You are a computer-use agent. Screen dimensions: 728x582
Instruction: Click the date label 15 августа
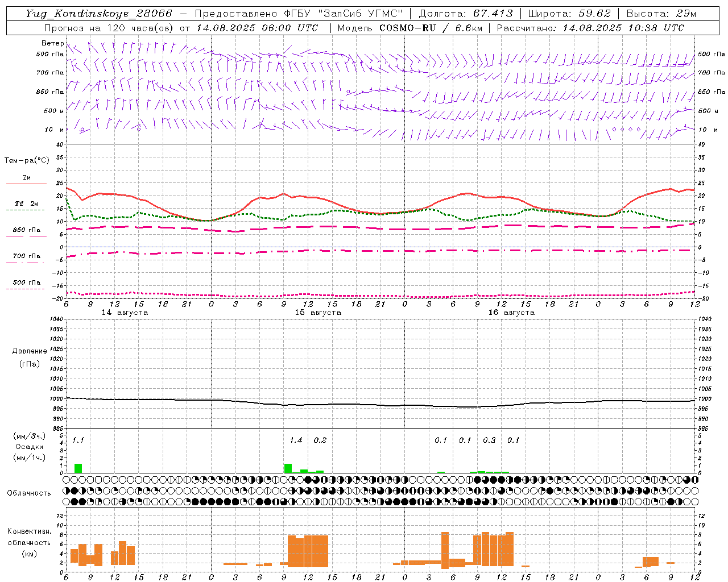pyautogui.click(x=318, y=313)
